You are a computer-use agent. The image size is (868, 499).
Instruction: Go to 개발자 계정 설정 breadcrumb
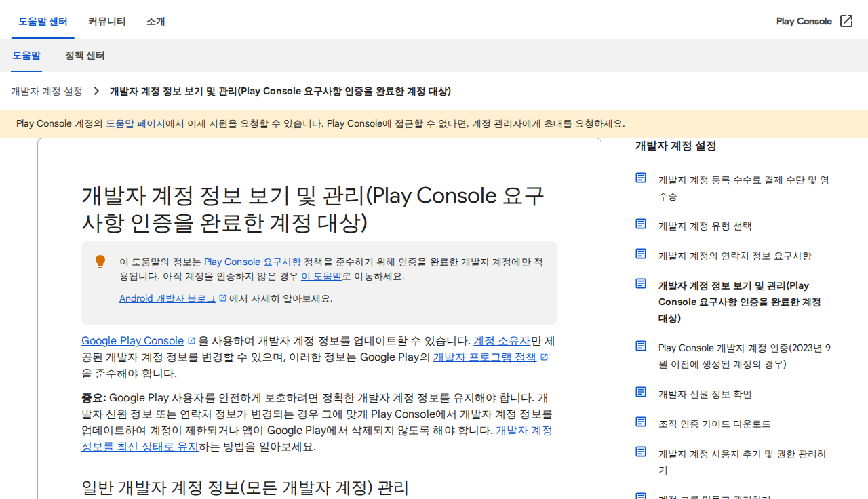pos(47,91)
